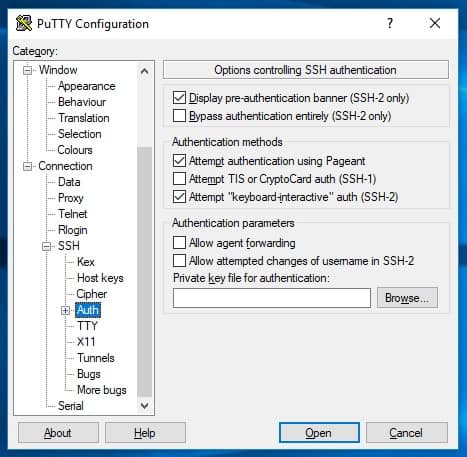Collapse the SSH tree node
467x457 pixels.
pos(47,246)
